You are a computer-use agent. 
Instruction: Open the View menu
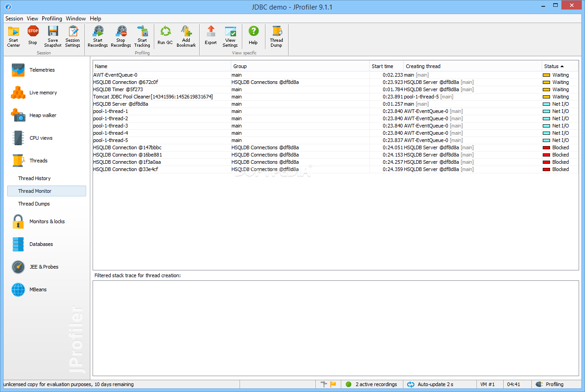click(x=33, y=19)
